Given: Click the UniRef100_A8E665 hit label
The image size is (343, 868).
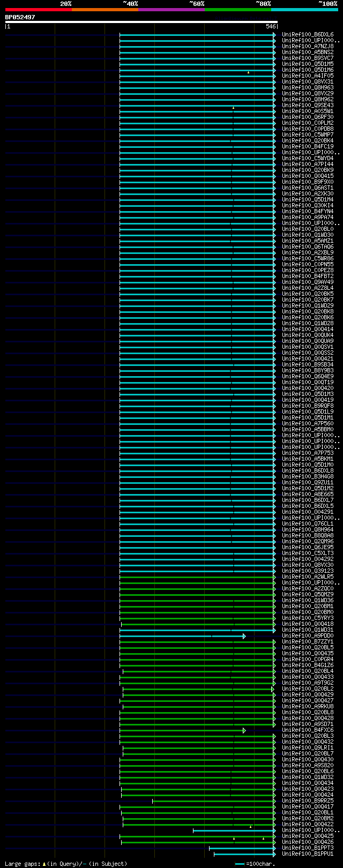Looking at the screenshot, I should (308, 495).
